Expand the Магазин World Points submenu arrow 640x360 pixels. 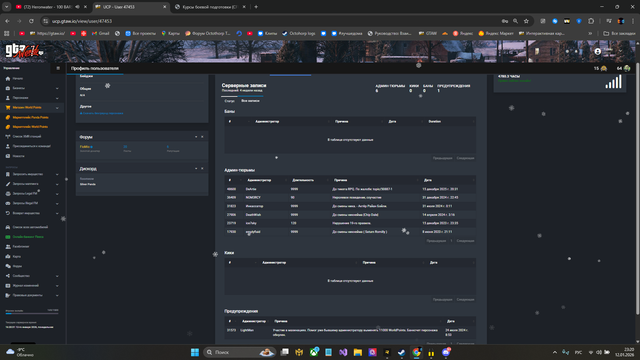[57, 108]
